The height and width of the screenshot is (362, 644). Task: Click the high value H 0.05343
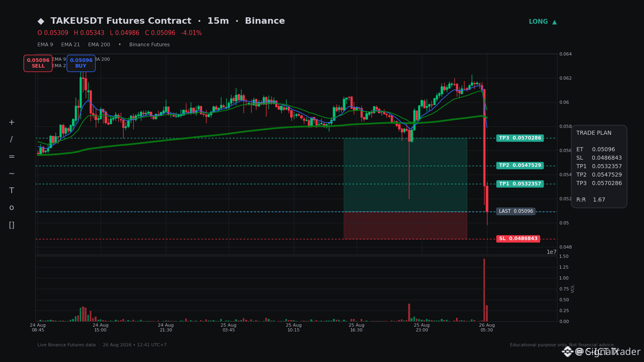(x=89, y=33)
